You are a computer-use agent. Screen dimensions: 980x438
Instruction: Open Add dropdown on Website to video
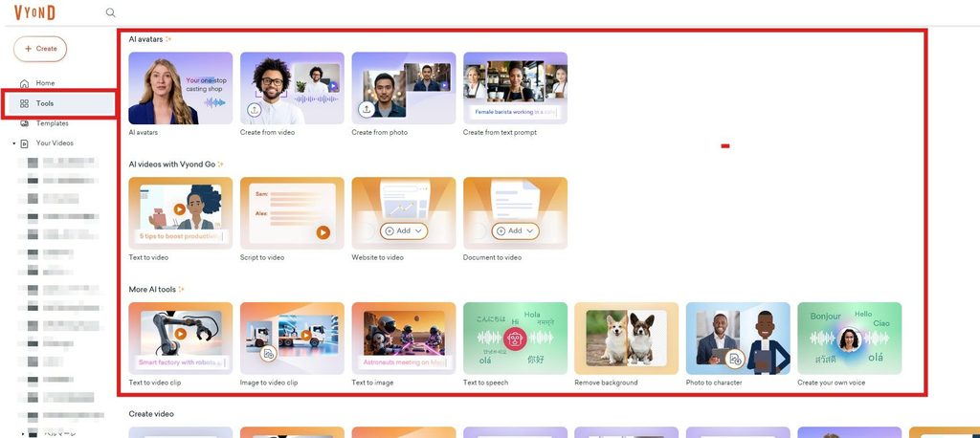404,230
